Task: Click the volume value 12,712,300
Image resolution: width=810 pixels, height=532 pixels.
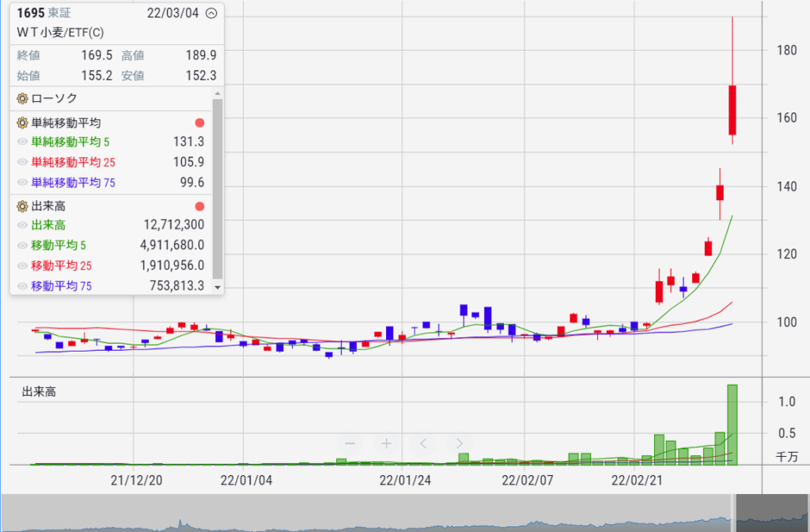Action: (174, 225)
